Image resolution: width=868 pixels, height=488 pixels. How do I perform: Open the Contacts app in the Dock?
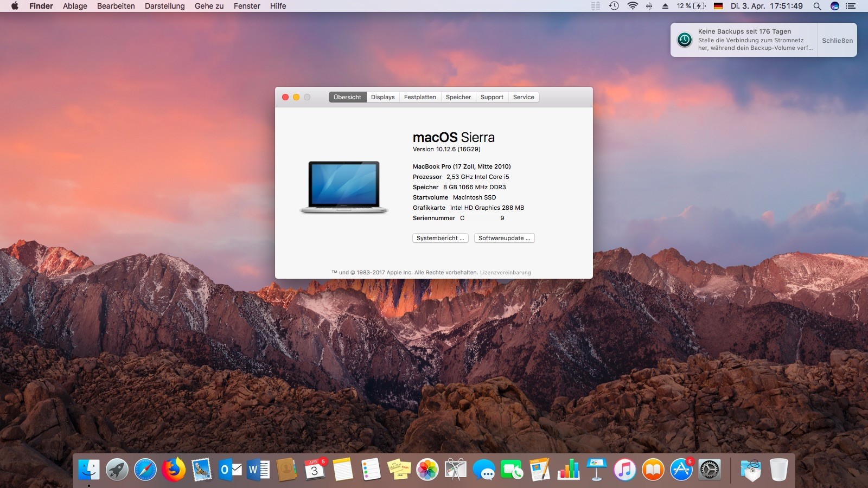click(x=286, y=470)
